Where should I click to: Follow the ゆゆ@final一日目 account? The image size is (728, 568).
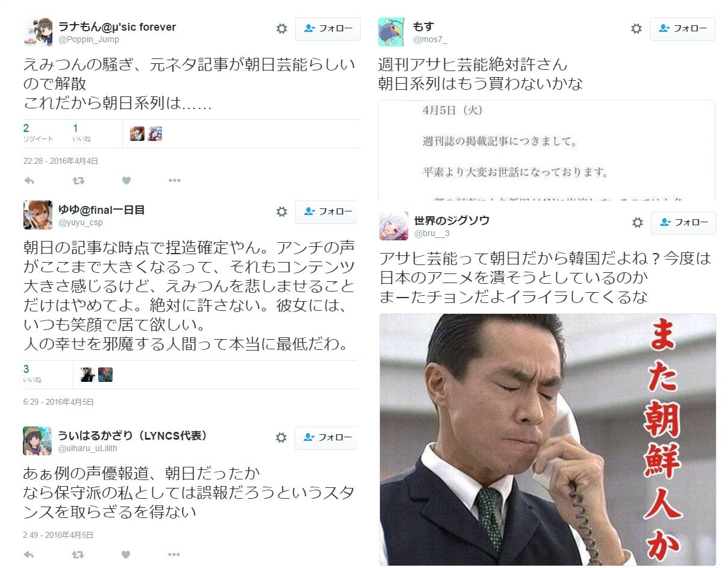(x=326, y=212)
